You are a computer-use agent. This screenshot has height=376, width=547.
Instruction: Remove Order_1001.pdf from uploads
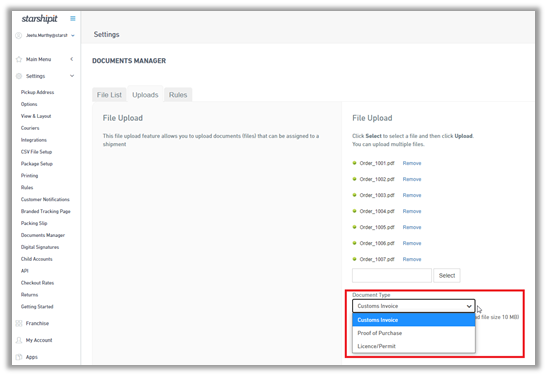click(x=412, y=163)
